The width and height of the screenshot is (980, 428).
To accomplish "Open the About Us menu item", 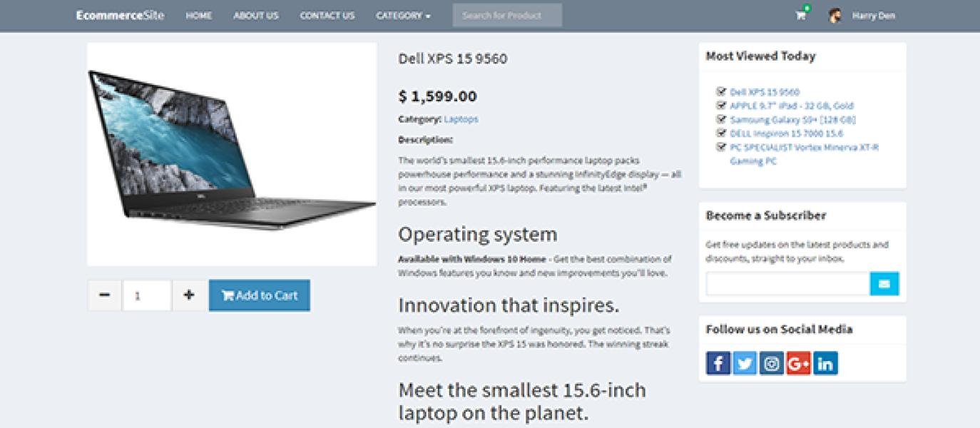I will (255, 14).
